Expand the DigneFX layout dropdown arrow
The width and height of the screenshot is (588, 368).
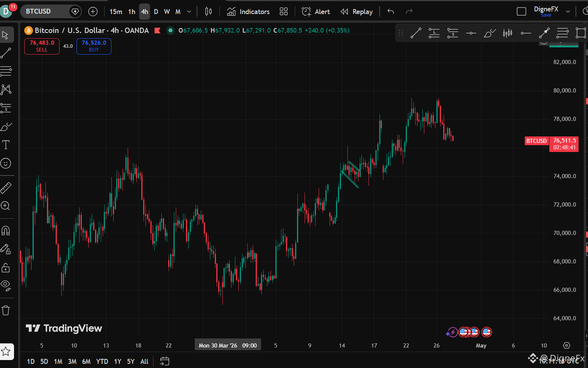pyautogui.click(x=568, y=11)
